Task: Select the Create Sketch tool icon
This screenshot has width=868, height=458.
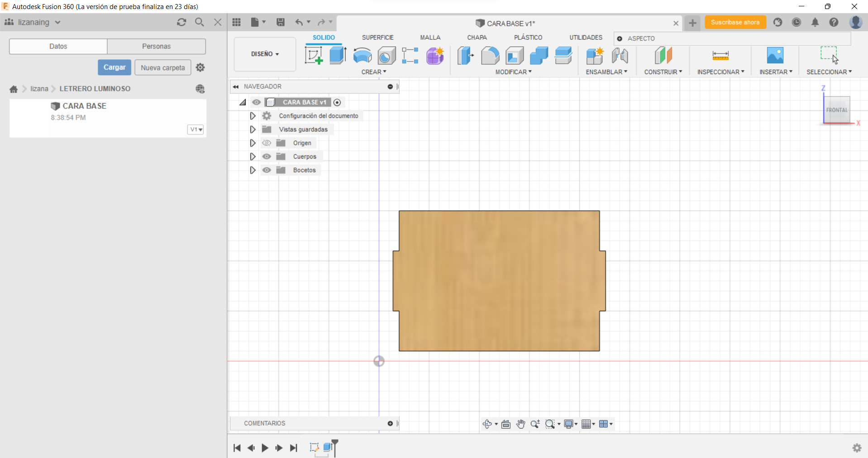Action: (314, 56)
